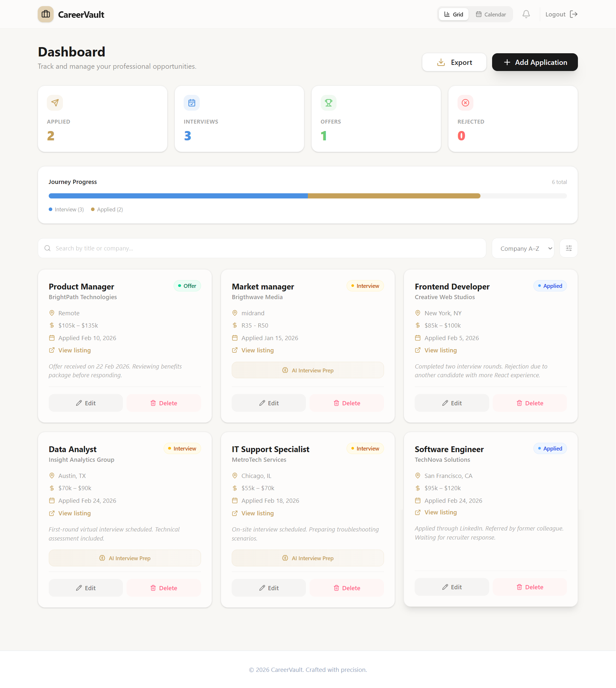The height and width of the screenshot is (688, 616).
Task: Click the dollar icon beside $105k – $135k
Action: pyautogui.click(x=52, y=325)
